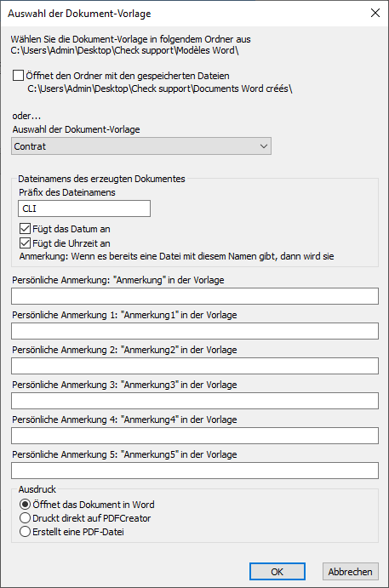Uncheck 'Fügt die Uhrzeit an'

click(x=26, y=243)
